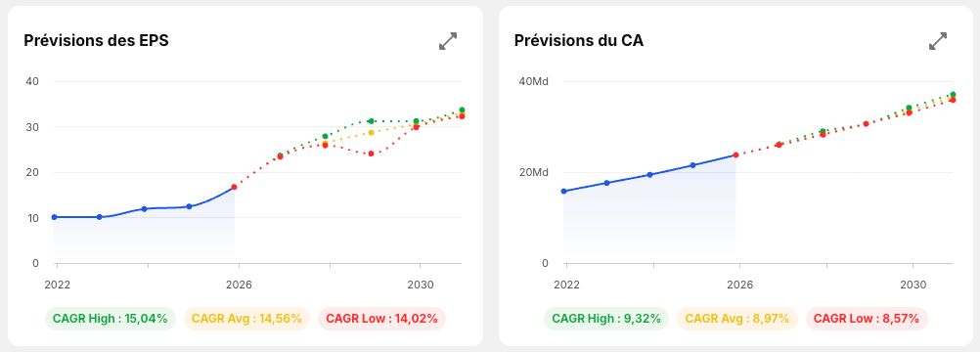Select EPS CAGR Low 14,02% badge

381,318
